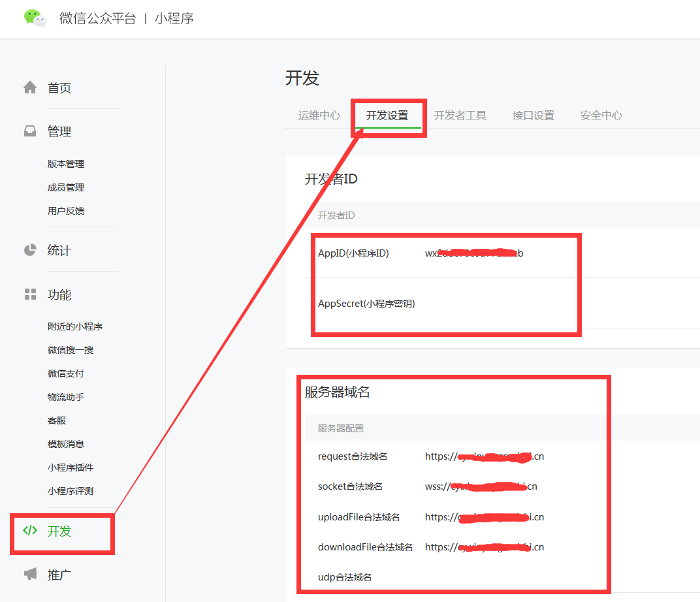Click the udp合法域名 label

[x=345, y=577]
